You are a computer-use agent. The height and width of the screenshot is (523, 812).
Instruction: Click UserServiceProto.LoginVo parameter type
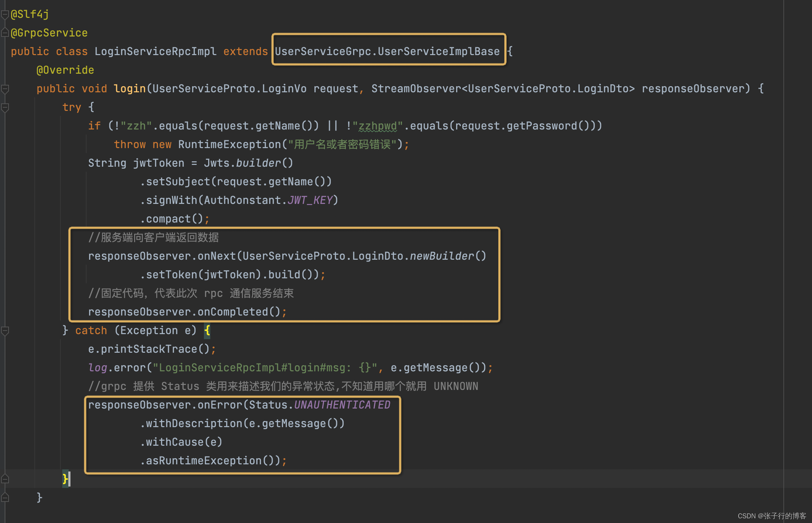(x=229, y=89)
